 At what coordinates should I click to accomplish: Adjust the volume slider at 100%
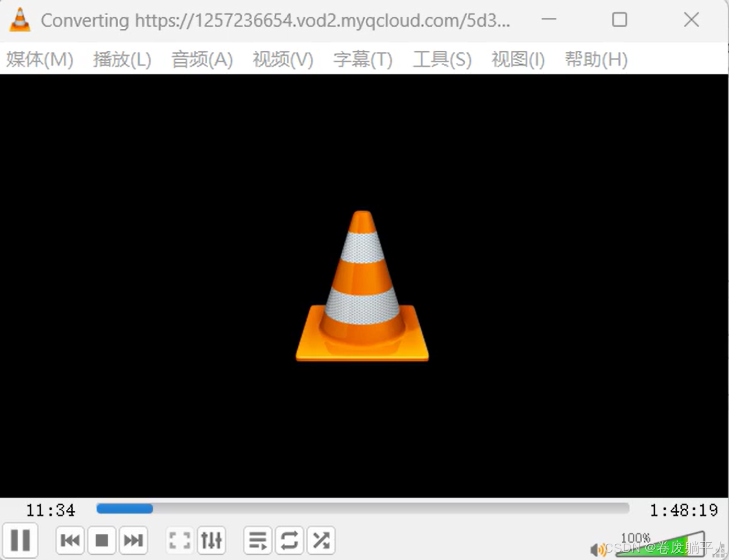pyautogui.click(x=660, y=544)
